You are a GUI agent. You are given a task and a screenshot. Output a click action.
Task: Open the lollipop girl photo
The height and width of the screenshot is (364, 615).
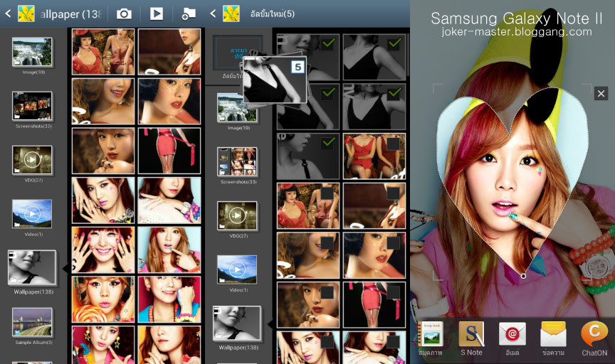tap(103, 299)
